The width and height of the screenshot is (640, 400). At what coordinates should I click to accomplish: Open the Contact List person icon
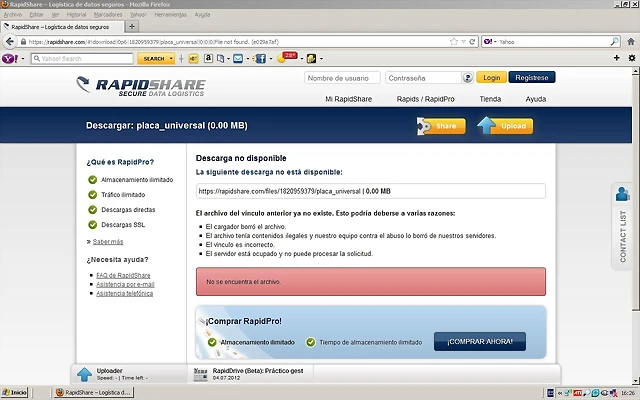(x=622, y=194)
